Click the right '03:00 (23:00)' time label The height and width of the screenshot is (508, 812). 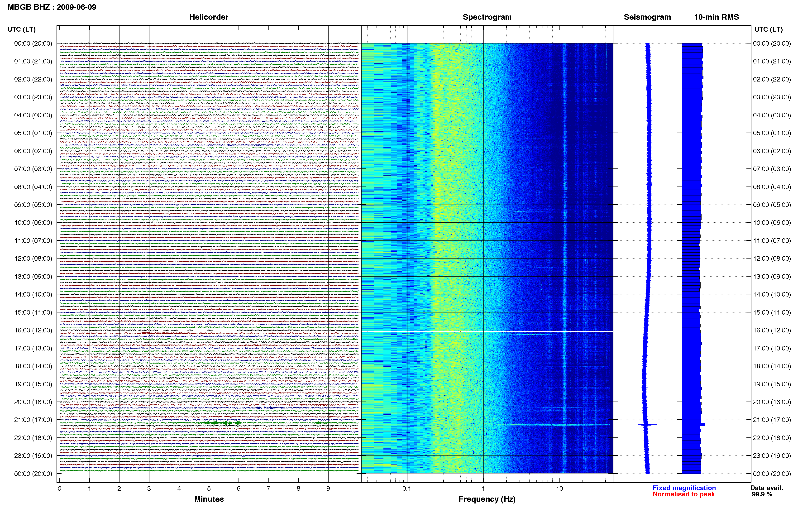click(772, 97)
